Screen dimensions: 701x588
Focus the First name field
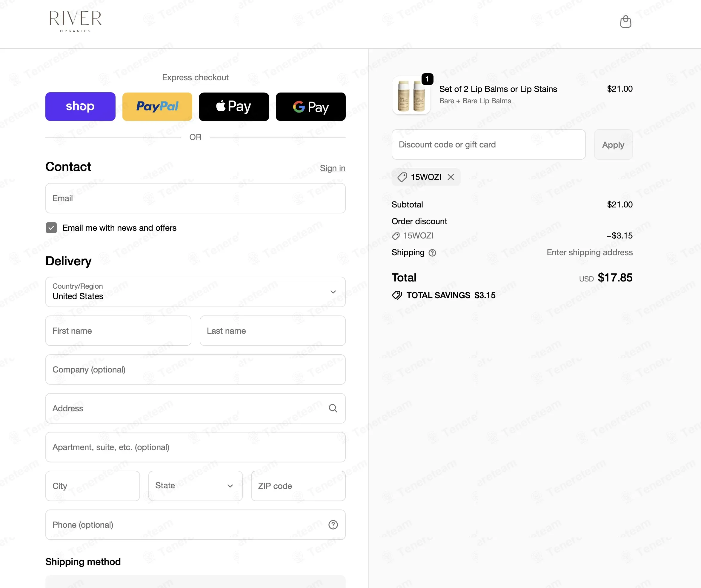pyautogui.click(x=118, y=331)
